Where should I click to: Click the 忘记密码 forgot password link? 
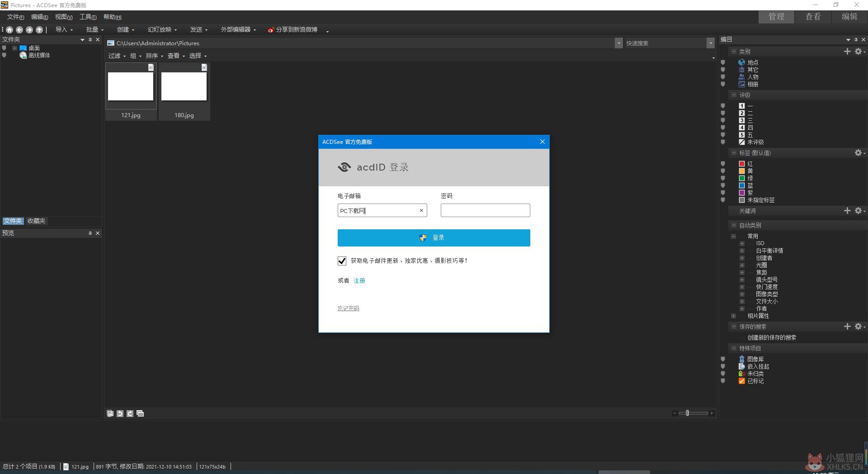coord(348,308)
